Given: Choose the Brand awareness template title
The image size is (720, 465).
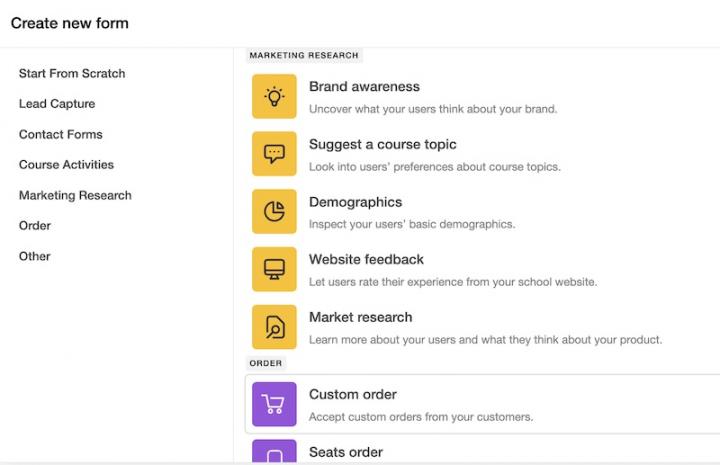Looking at the screenshot, I should [x=364, y=87].
